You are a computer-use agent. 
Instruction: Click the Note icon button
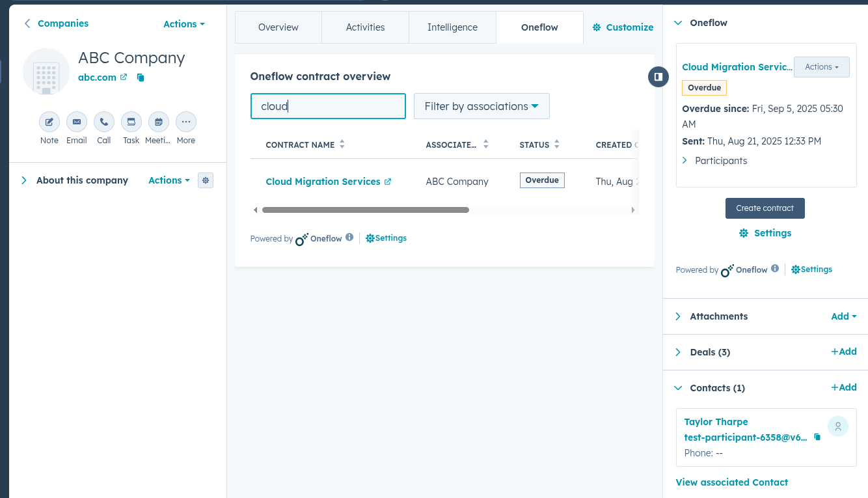point(49,122)
